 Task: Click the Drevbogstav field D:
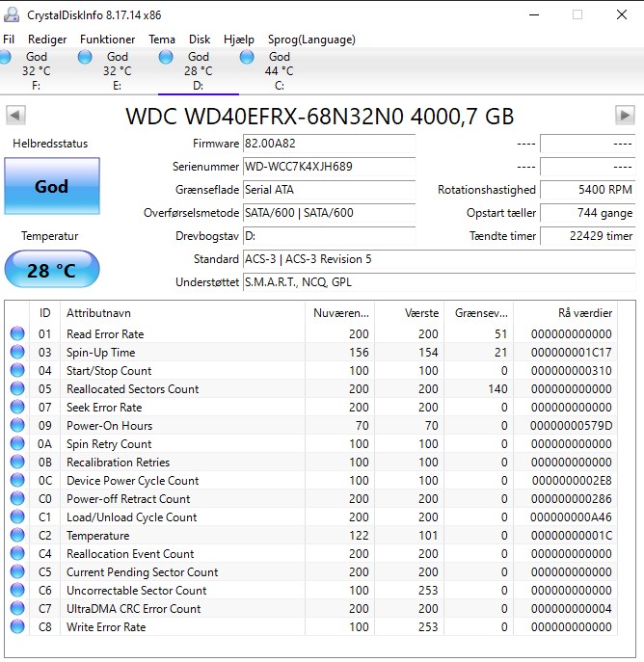coord(330,236)
